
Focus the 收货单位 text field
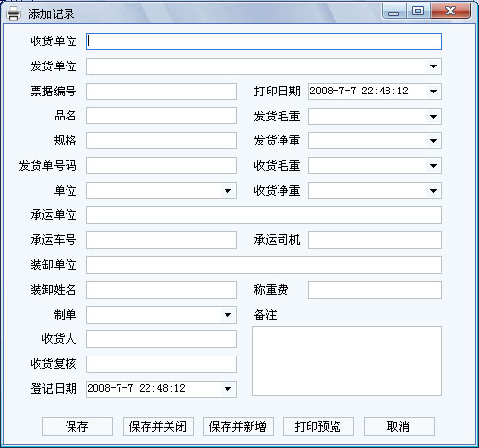point(264,41)
